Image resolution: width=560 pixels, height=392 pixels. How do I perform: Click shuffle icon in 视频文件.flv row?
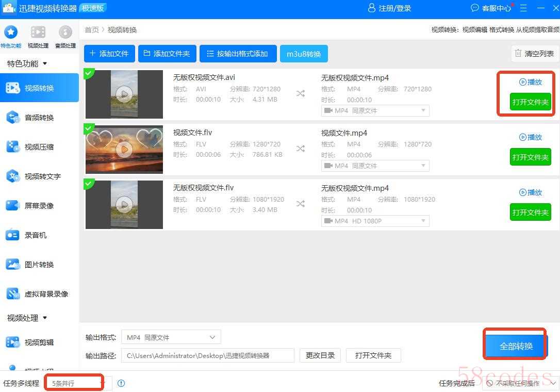(300, 149)
